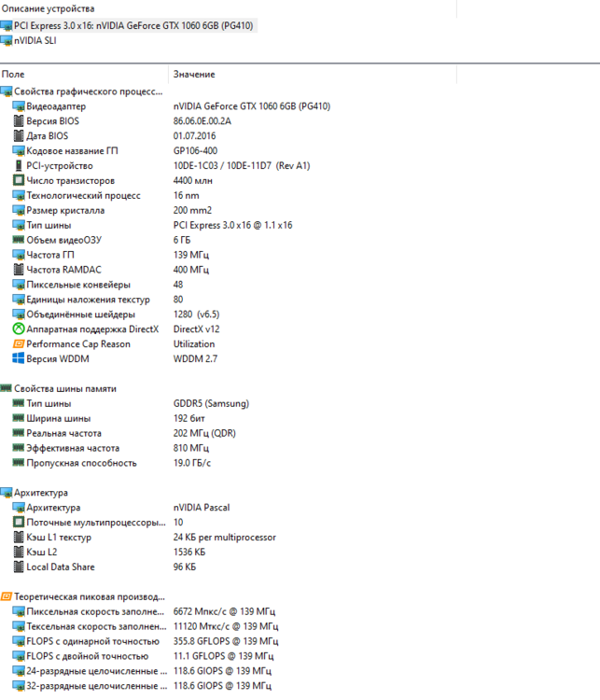Click the die size value '200 mm2'
Screen dimensions: 600x700
(x=192, y=210)
